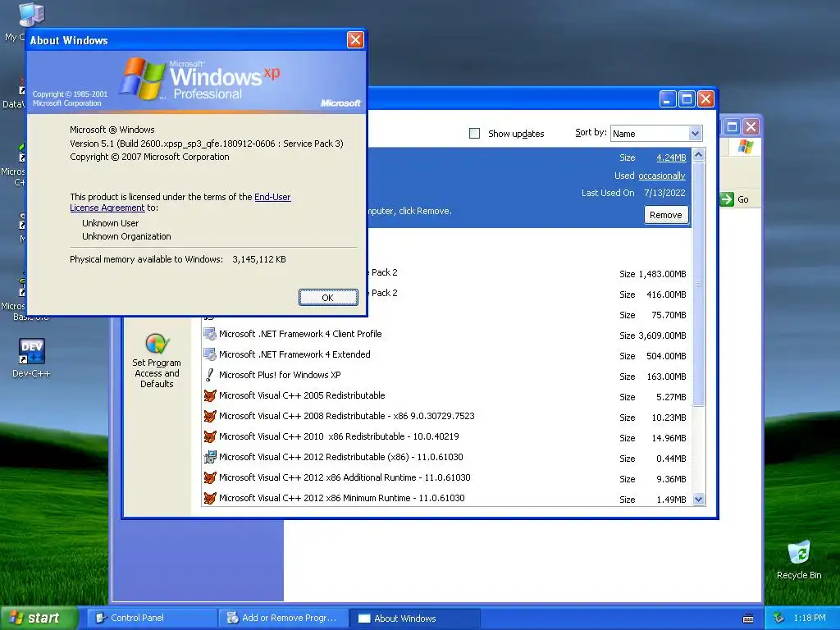Click the Last Used On 7/13/2022 date
The width and height of the screenshot is (840, 630).
pyautogui.click(x=664, y=193)
